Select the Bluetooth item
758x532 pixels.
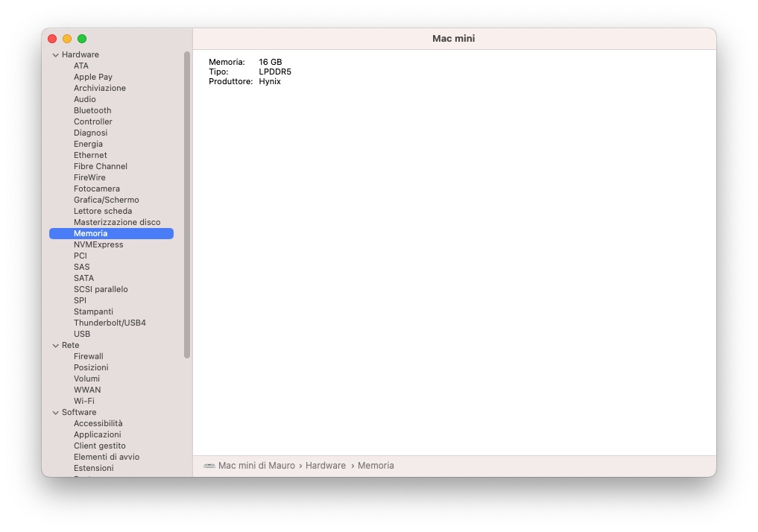point(92,110)
